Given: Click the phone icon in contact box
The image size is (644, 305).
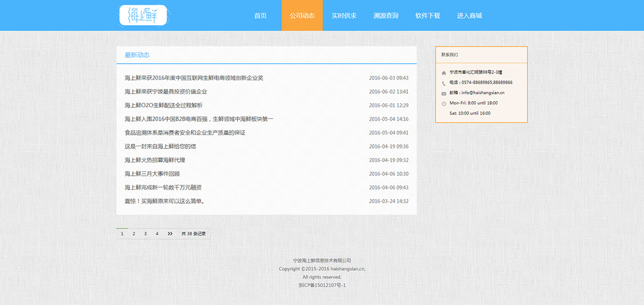Looking at the screenshot, I should tap(443, 83).
